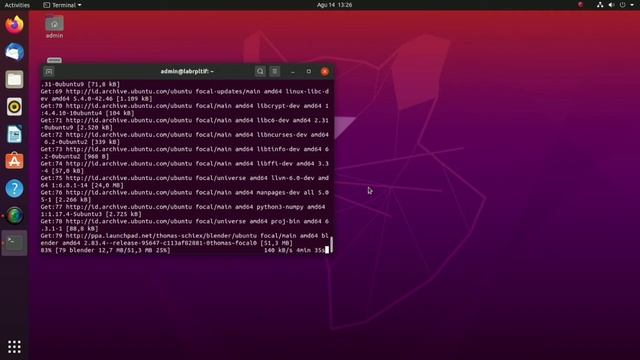Expand the system menu arrow
This screenshot has width=640, height=360.
point(631,5)
